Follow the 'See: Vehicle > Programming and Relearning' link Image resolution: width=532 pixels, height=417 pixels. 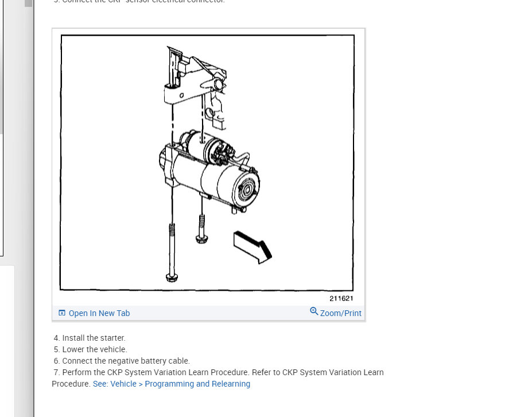(x=172, y=384)
